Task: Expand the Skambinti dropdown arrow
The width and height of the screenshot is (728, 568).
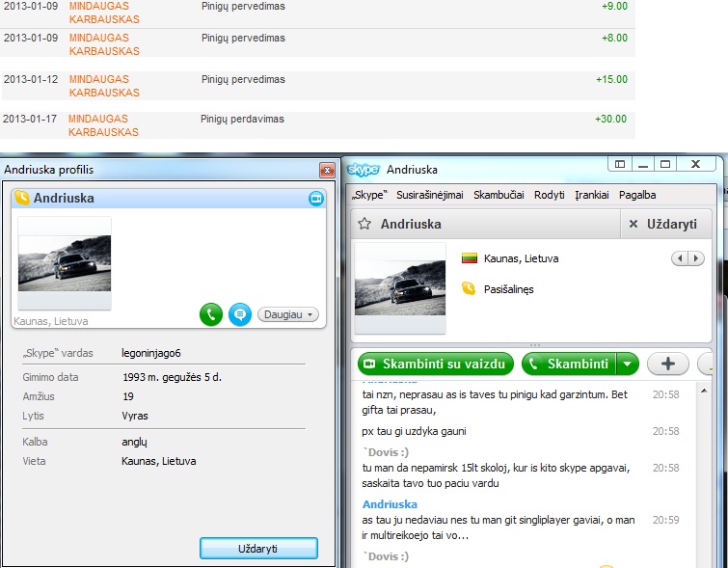Action: pyautogui.click(x=628, y=364)
